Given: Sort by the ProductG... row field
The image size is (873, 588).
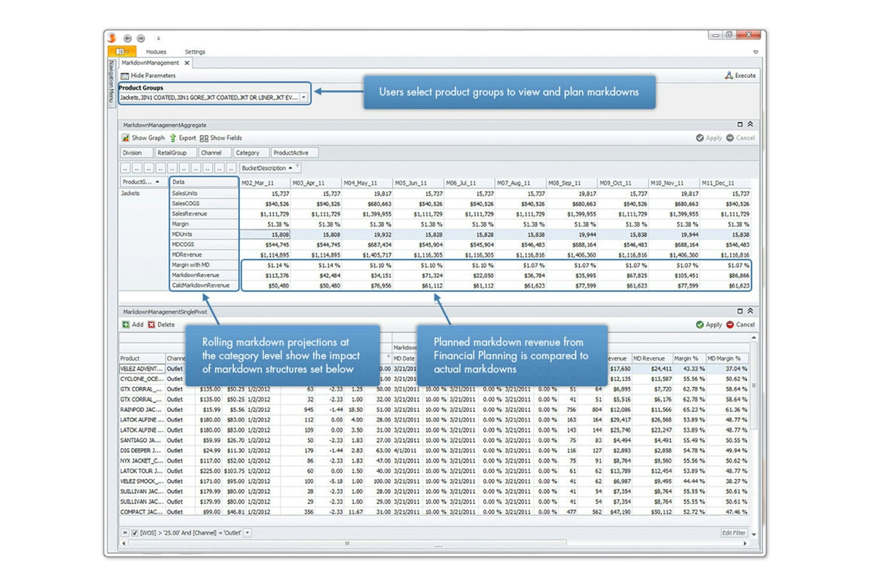Looking at the screenshot, I should tap(143, 182).
